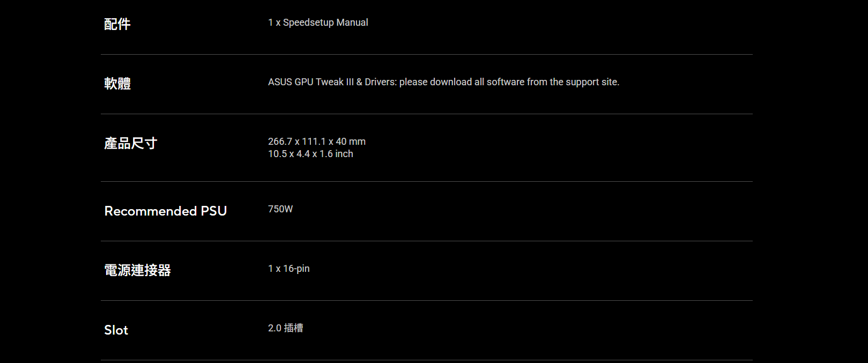Click the "Slot" row heading
Image resolution: width=868 pixels, height=363 pixels.
pos(116,330)
